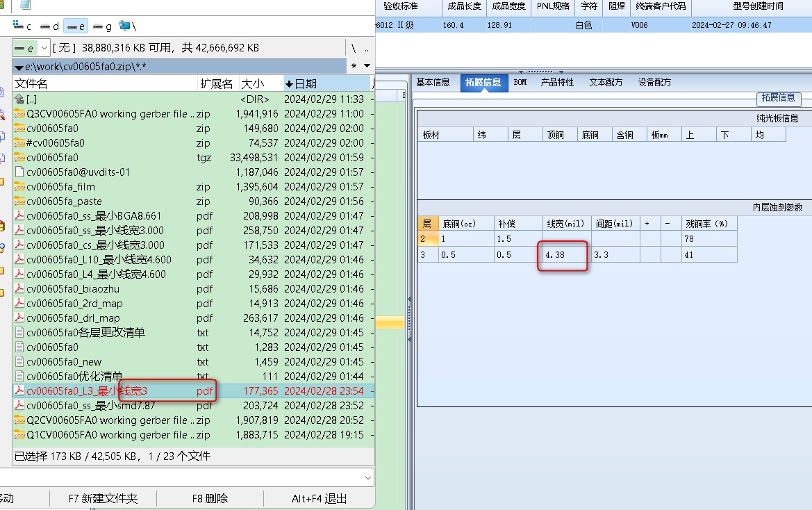Click the cv00605fa0 tgz archive icon
The width and height of the screenshot is (812, 510).
coord(19,158)
